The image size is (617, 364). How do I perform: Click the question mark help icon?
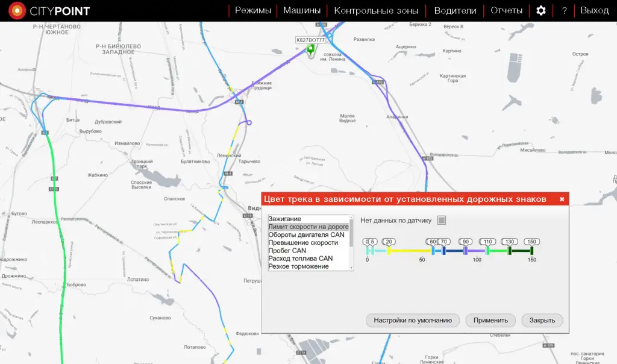564,11
